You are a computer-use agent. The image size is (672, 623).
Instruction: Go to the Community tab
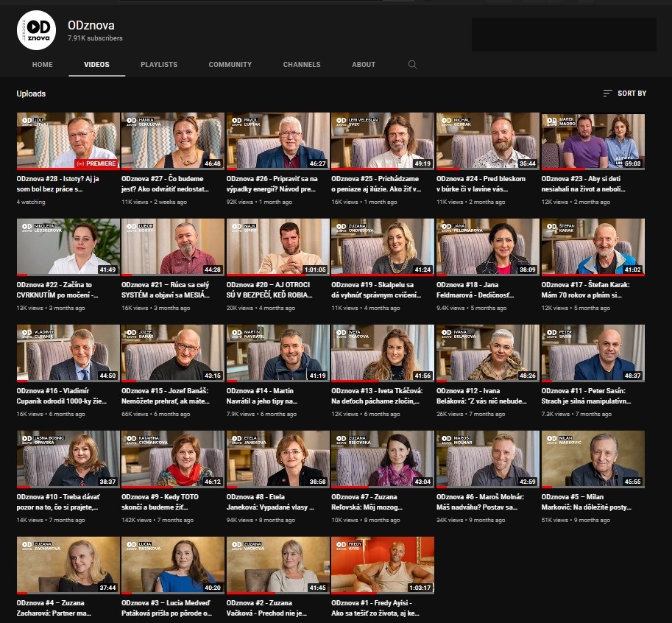tap(230, 64)
